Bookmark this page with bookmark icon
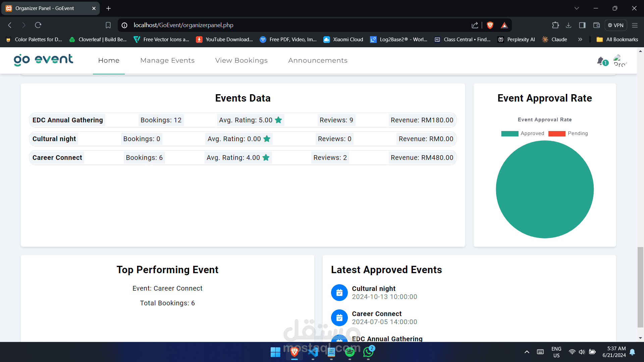 108,25
